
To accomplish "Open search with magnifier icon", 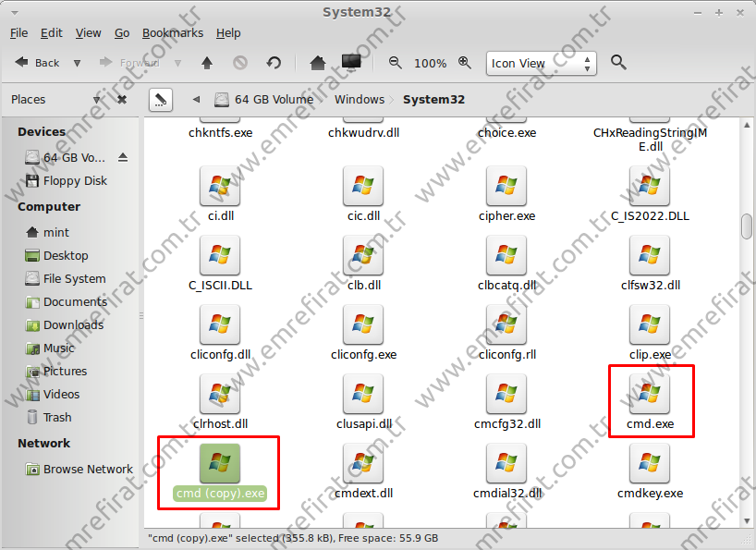I will point(618,63).
